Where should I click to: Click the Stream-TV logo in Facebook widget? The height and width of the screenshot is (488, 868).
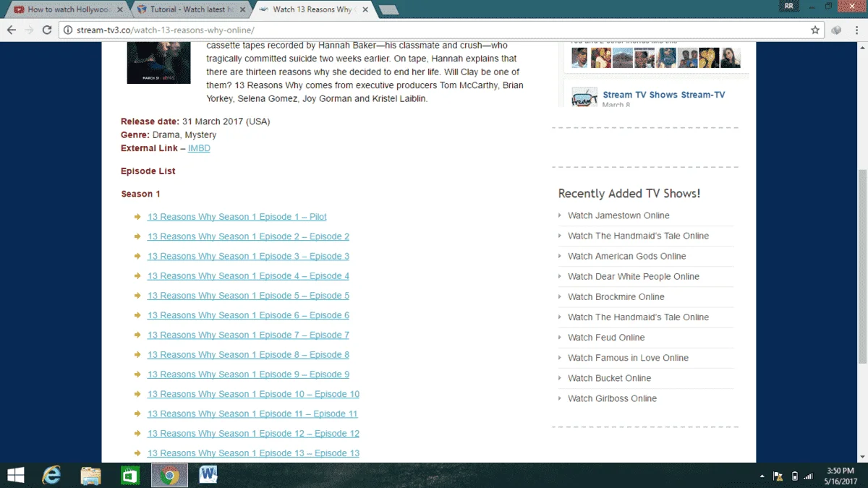click(x=584, y=97)
